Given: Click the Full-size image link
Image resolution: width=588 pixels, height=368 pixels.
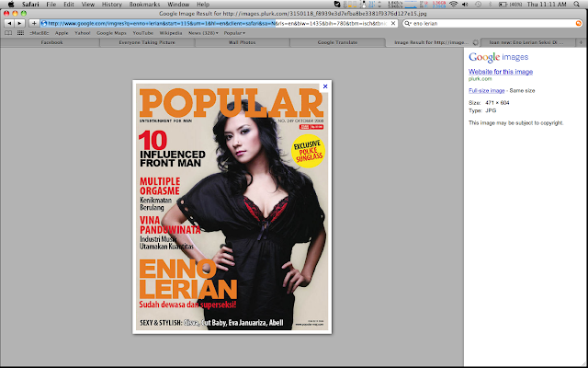Looking at the screenshot, I should point(486,90).
